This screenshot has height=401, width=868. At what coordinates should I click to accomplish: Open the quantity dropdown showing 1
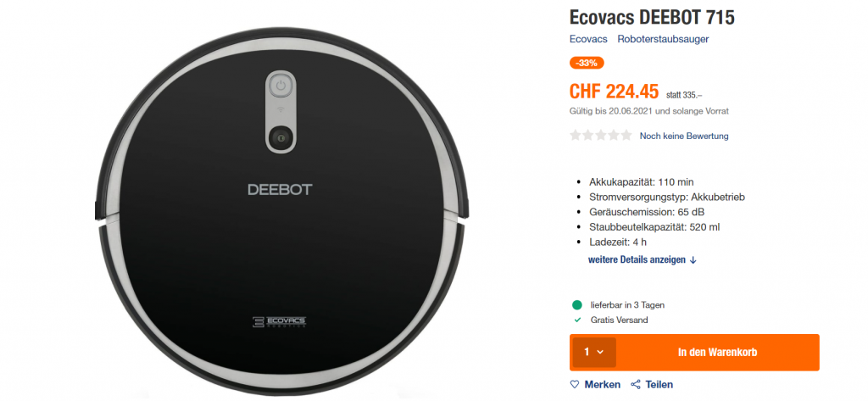pyautogui.click(x=594, y=353)
